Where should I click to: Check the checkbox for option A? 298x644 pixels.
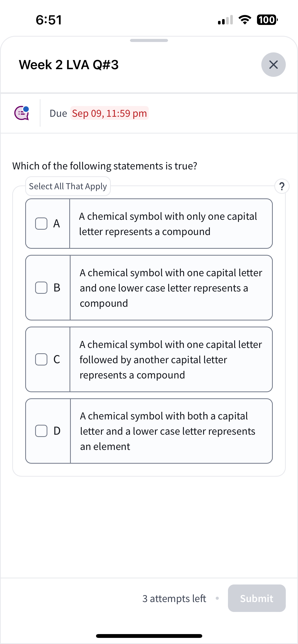click(x=41, y=224)
